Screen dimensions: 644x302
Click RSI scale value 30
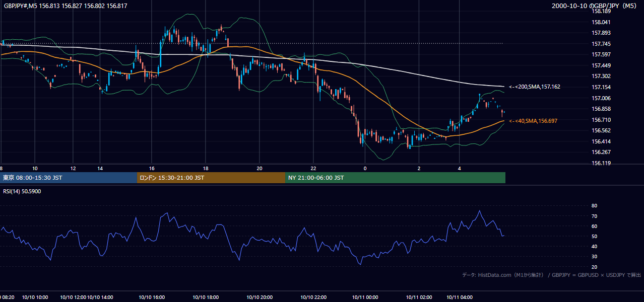pyautogui.click(x=595, y=257)
